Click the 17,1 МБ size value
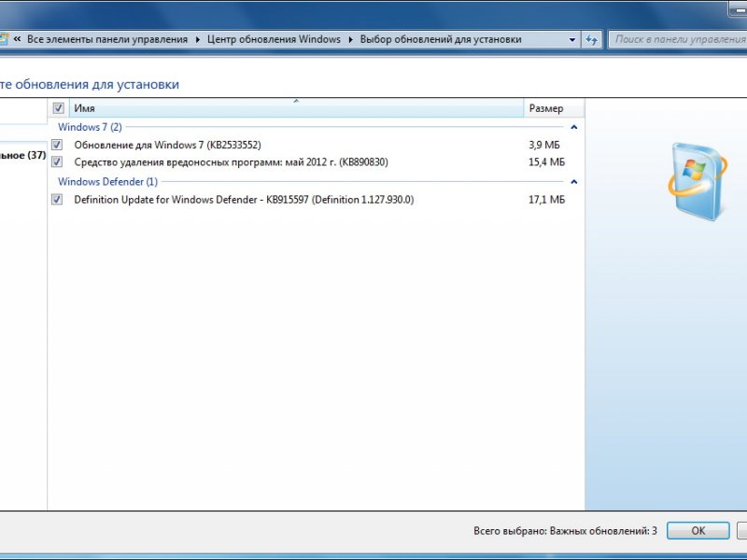This screenshot has height=560, width=747. coord(546,200)
